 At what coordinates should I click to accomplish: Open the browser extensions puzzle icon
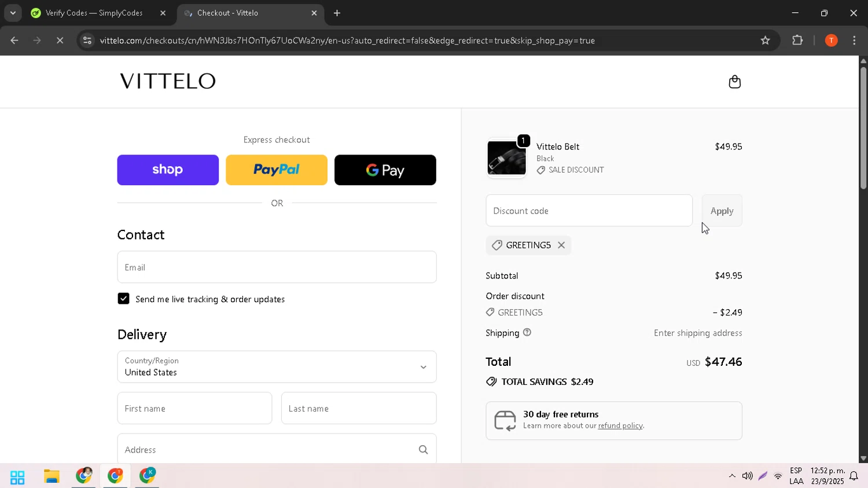797,41
